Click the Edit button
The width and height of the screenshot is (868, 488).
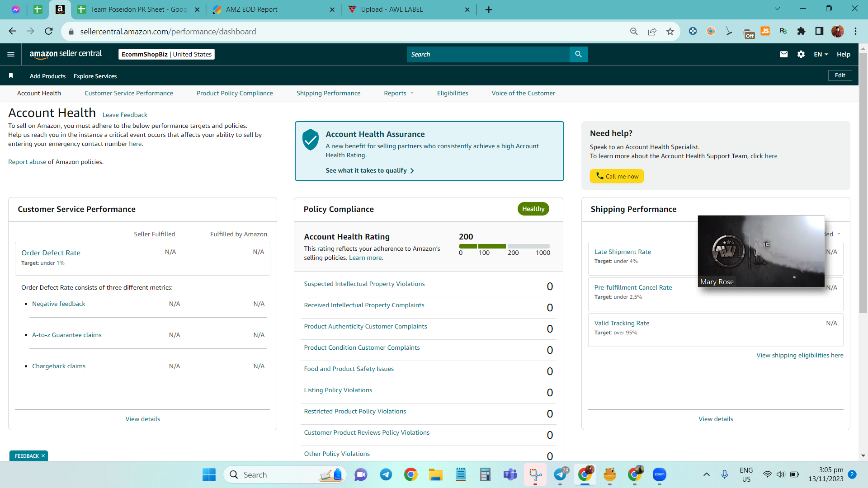click(x=840, y=75)
